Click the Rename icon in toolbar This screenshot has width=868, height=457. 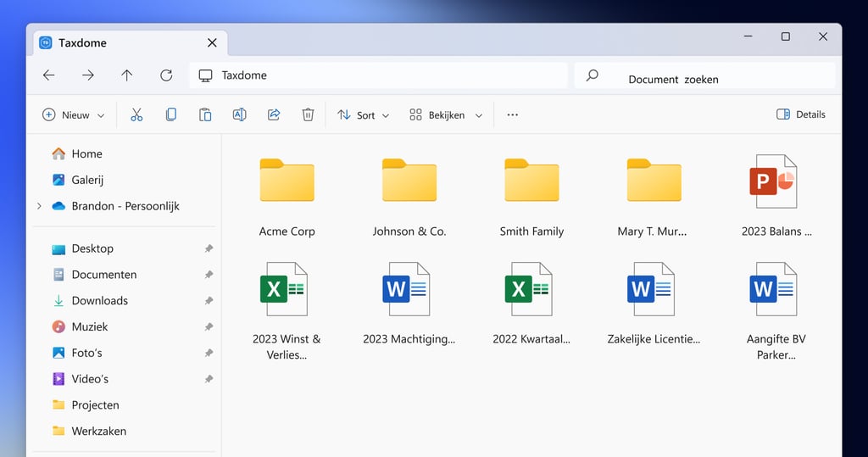pyautogui.click(x=239, y=114)
